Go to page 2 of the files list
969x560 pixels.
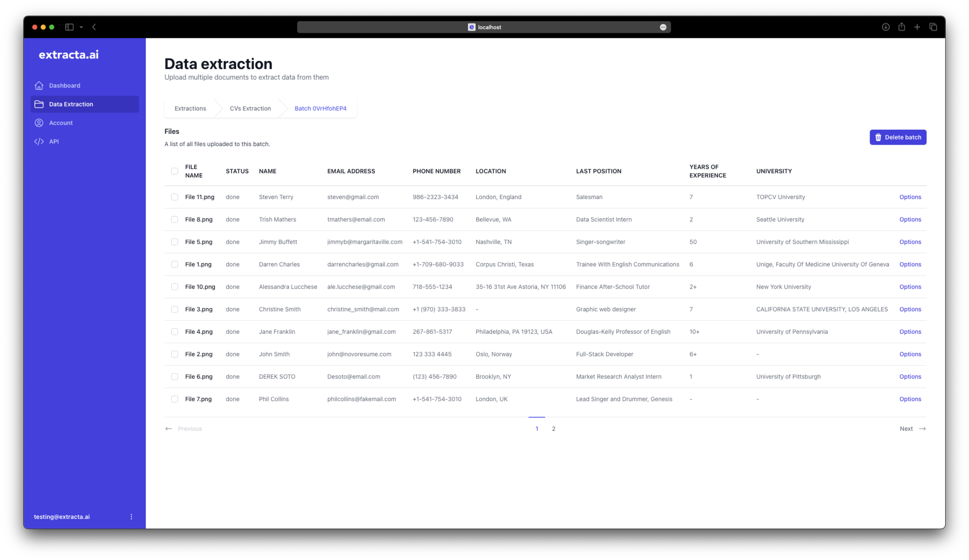coord(554,429)
